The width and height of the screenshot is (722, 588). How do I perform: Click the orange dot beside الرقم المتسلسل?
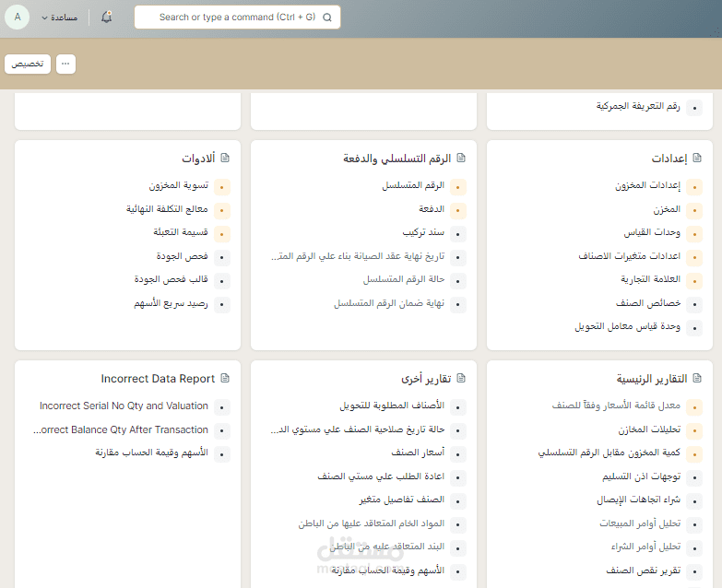tap(458, 187)
